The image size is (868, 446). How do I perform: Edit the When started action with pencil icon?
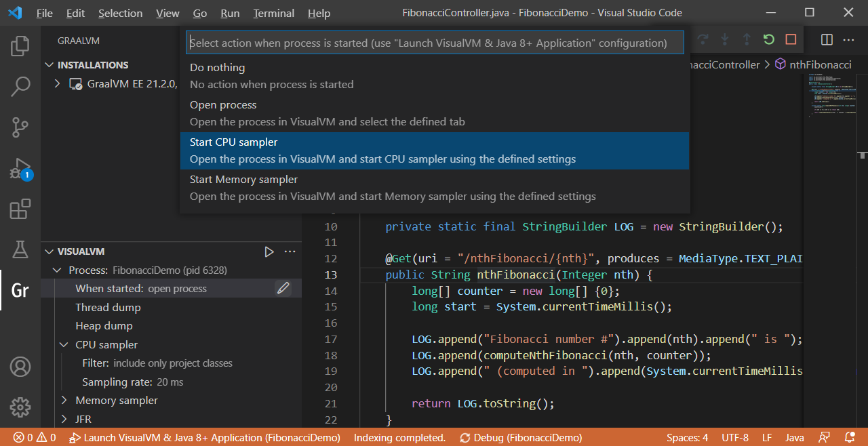(283, 289)
